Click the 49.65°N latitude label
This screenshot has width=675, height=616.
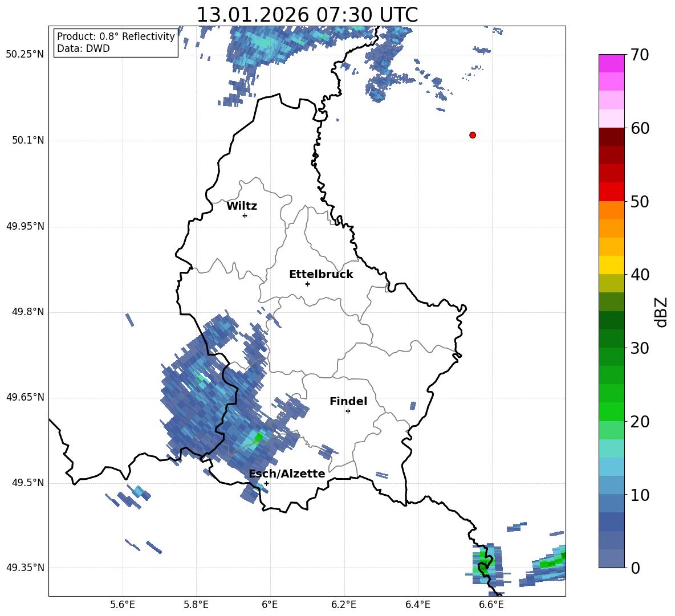click(25, 397)
